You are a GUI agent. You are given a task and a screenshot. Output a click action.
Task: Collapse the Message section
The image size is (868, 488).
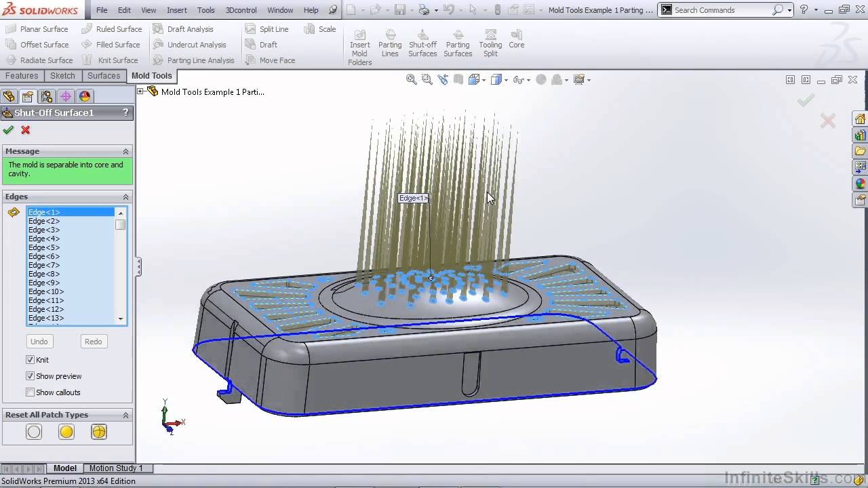125,151
